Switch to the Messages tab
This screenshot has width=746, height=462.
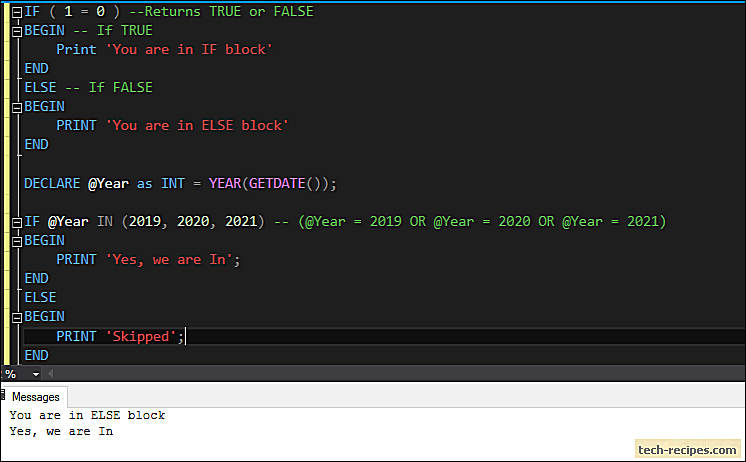point(36,397)
